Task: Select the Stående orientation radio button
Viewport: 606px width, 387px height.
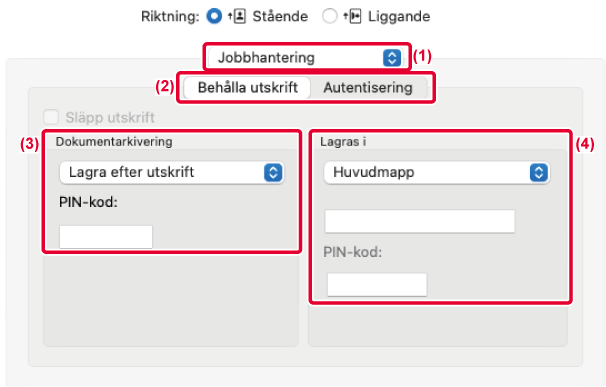Action: (214, 16)
